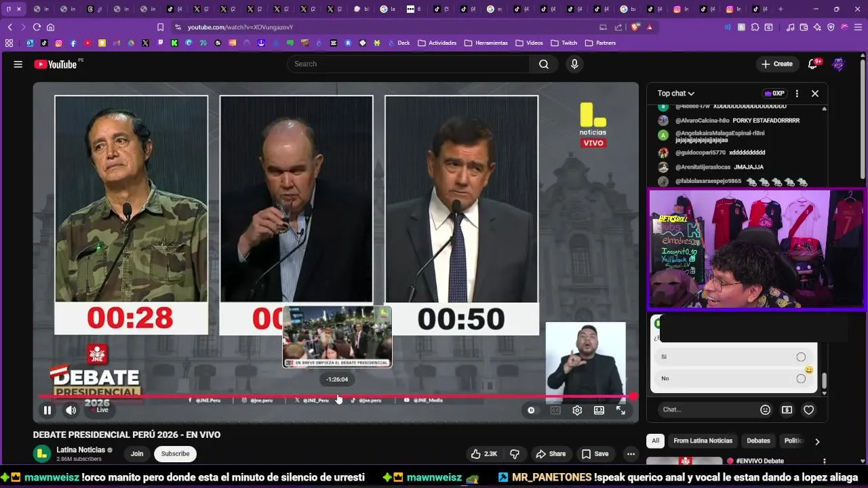Expand the Videos bookmarks folder
This screenshot has width=868, height=488.
point(530,43)
